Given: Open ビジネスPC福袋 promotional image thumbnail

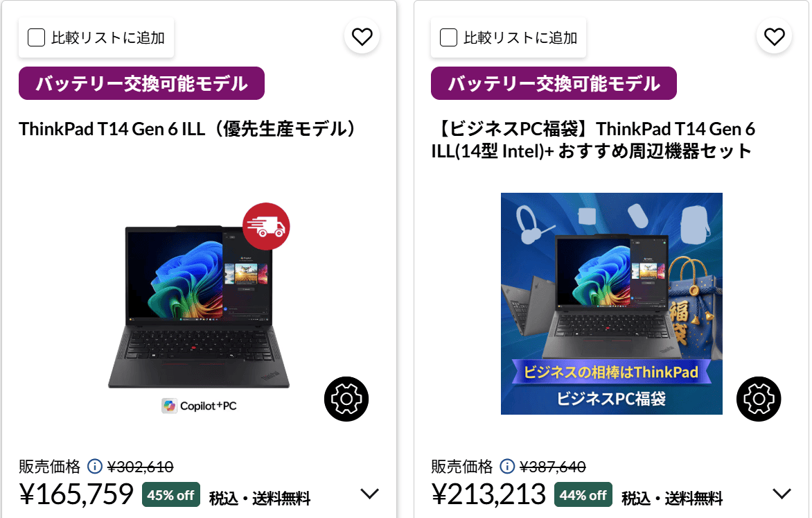Looking at the screenshot, I should (x=612, y=303).
